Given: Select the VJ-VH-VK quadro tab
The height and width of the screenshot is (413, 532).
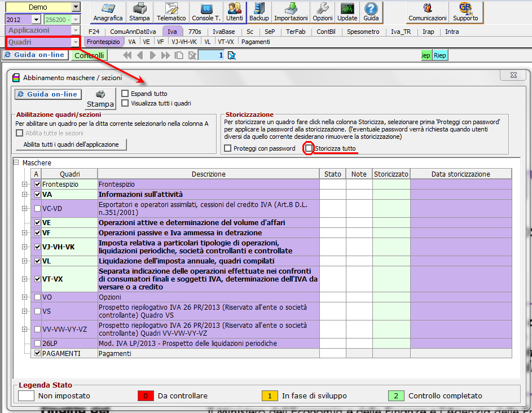Looking at the screenshot, I should 184,42.
